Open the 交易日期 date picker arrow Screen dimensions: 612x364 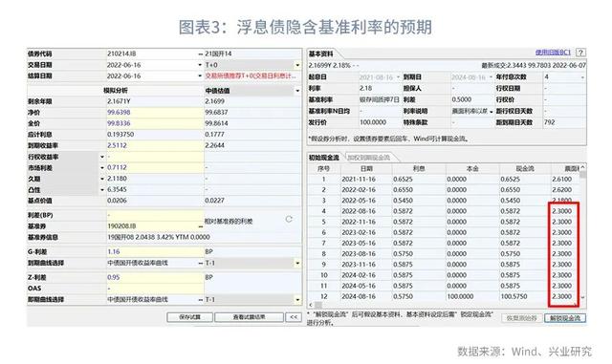click(x=200, y=65)
